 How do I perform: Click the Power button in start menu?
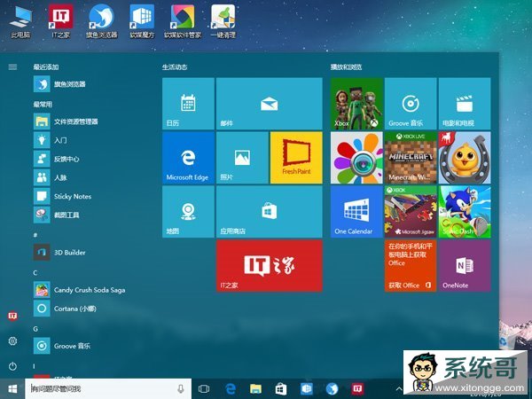click(x=12, y=366)
